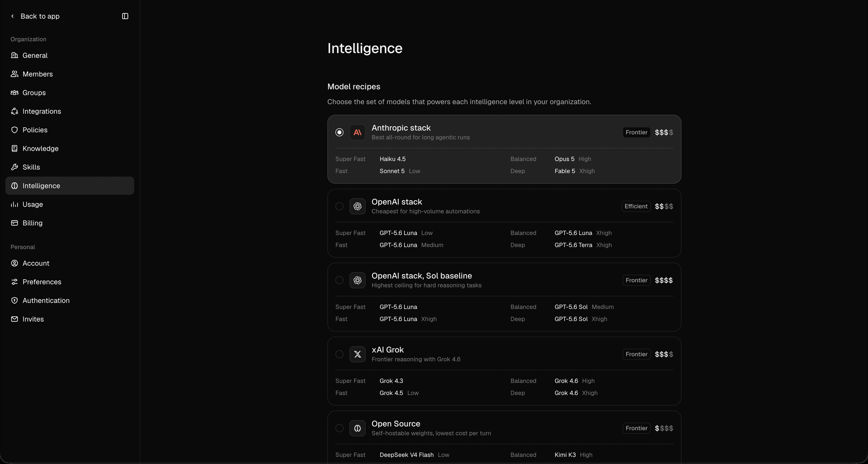Click the Usage bar chart icon
This screenshot has width=868, height=464.
[14, 205]
